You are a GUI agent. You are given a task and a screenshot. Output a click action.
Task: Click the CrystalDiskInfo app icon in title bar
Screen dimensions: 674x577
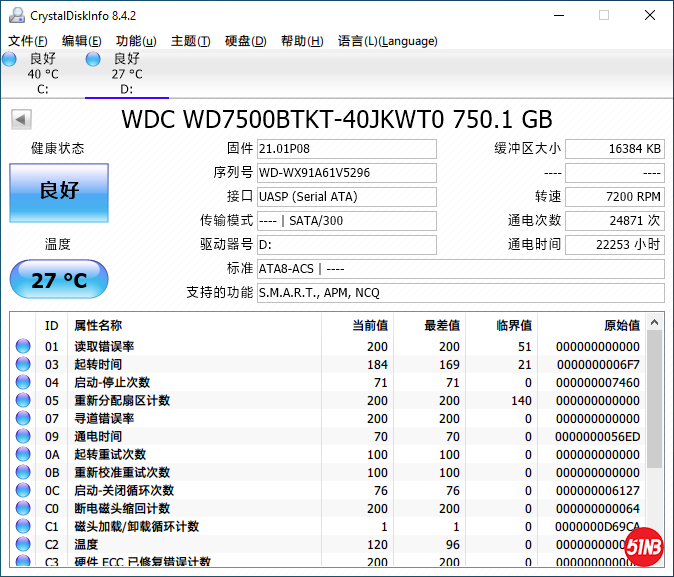pos(17,15)
